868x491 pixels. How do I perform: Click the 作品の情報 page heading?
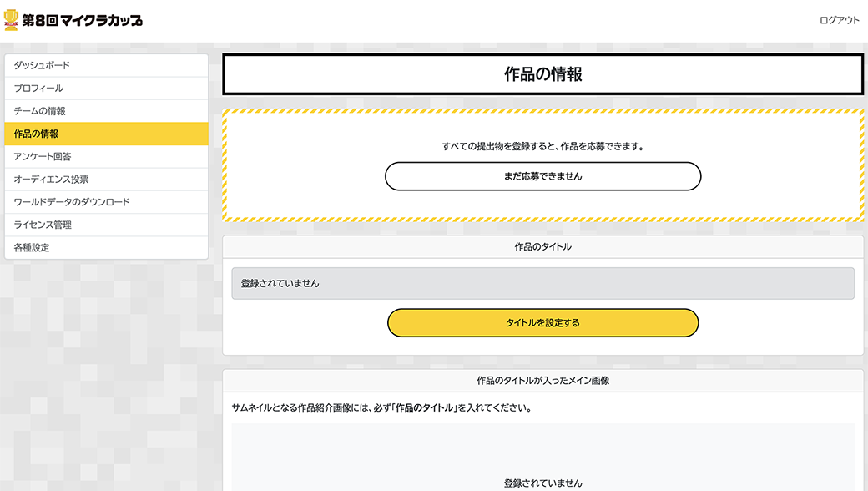coord(542,74)
